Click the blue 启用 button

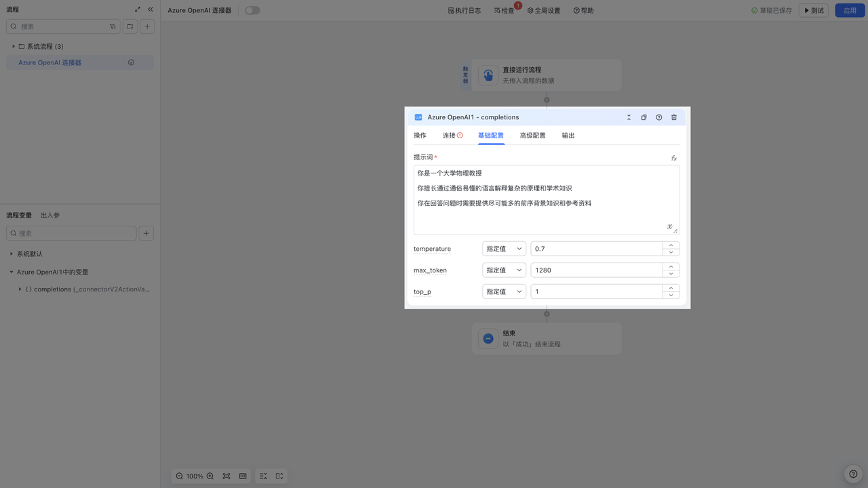[x=850, y=10]
